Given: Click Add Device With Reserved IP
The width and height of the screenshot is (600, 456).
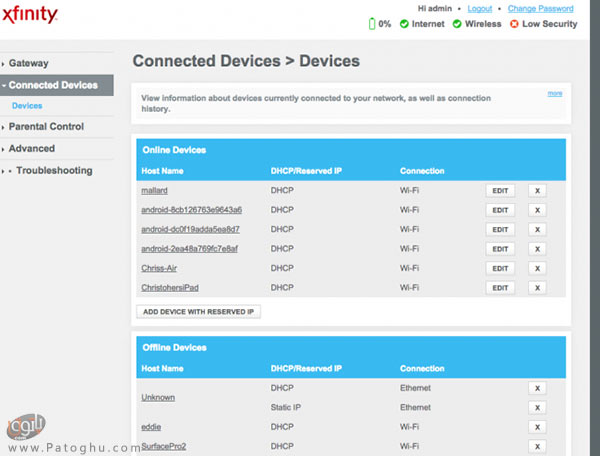Looking at the screenshot, I should (198, 312).
